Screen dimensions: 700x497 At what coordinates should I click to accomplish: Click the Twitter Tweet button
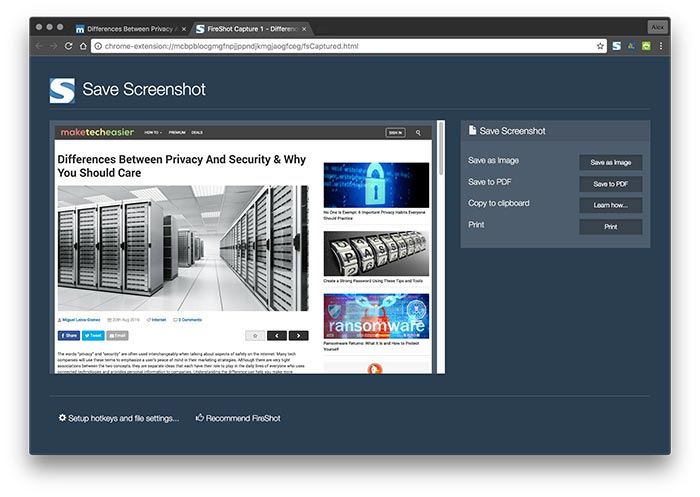click(x=93, y=335)
